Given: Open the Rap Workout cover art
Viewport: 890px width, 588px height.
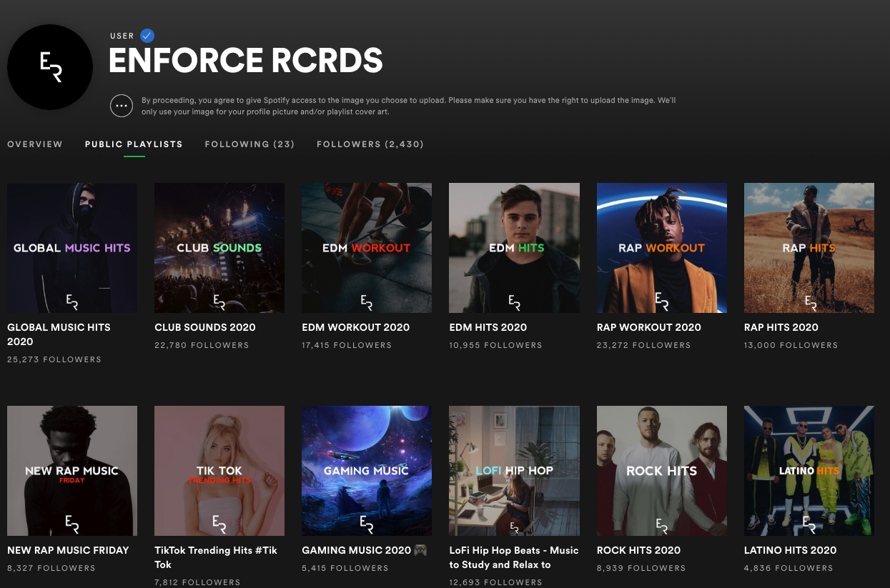Looking at the screenshot, I should (x=661, y=248).
